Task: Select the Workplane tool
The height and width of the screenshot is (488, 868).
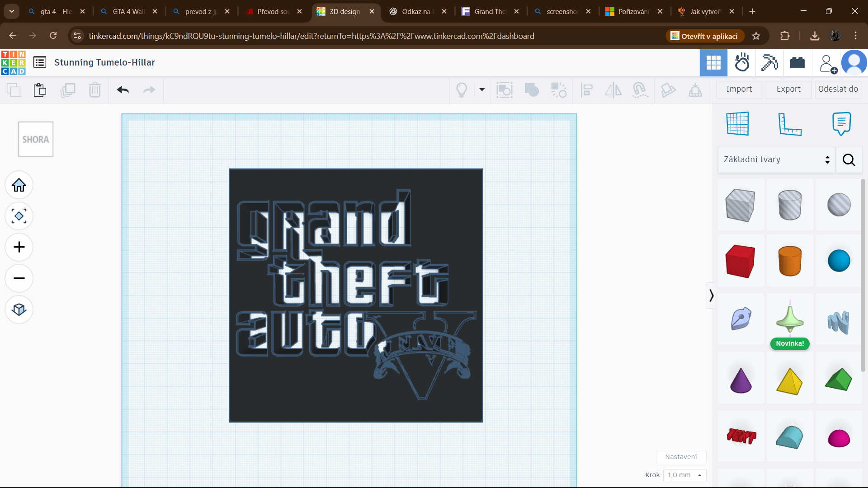Action: (x=737, y=123)
